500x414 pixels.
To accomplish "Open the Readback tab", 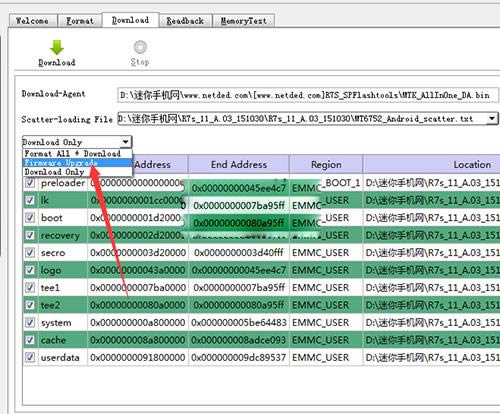I will tap(185, 21).
